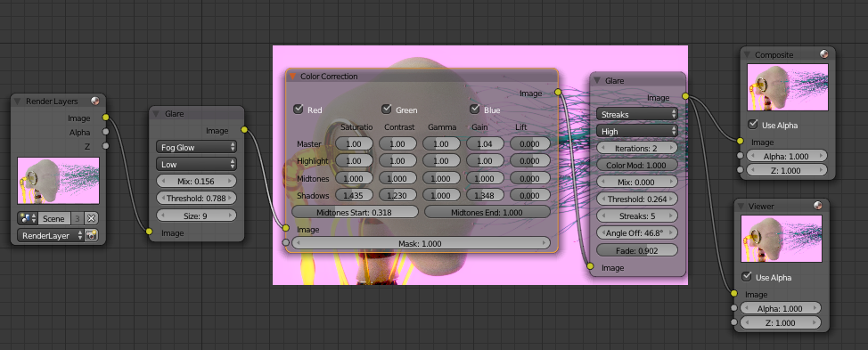
Task: Click the Viewer node preview sphere icon
Action: click(x=817, y=206)
